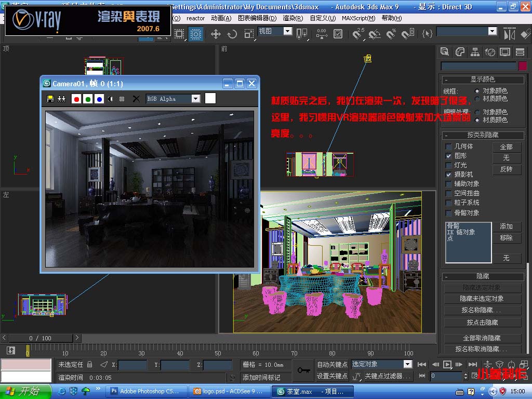The image size is (532, 399).
Task: Go to the start frame
Action: coord(422,364)
